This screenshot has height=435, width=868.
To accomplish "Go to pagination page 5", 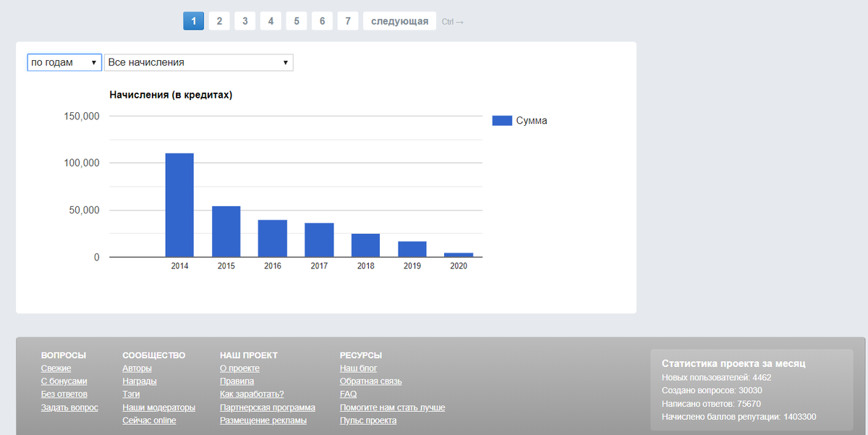I will (297, 21).
